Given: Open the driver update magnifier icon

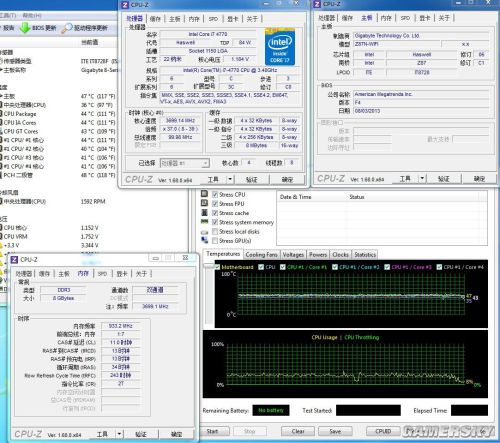Looking at the screenshot, I should [67, 28].
